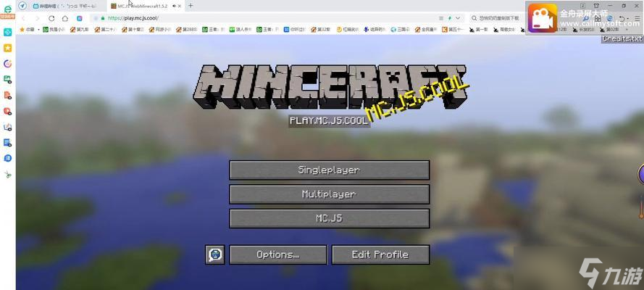Open the 三国 bookmark with the globe icon
The height and width of the screenshot is (290, 644).
[x=399, y=30]
